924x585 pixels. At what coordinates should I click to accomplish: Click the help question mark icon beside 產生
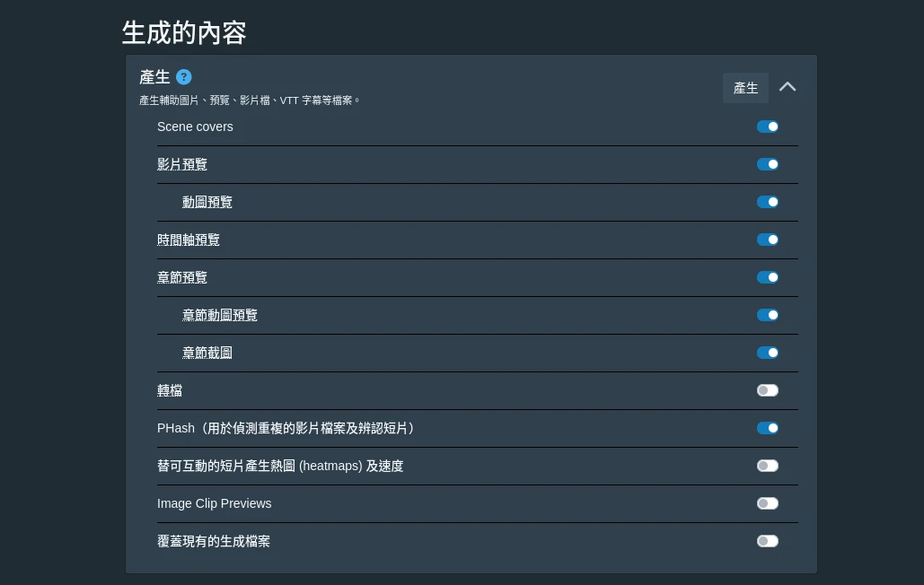point(184,77)
